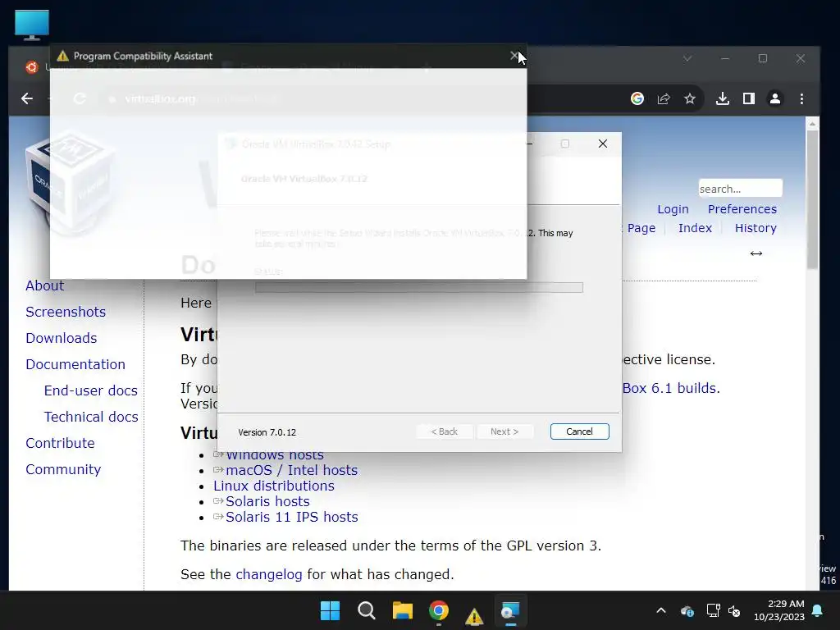The width and height of the screenshot is (840, 630).
Task: Click the search field on VirtualBox site
Action: 740,189
